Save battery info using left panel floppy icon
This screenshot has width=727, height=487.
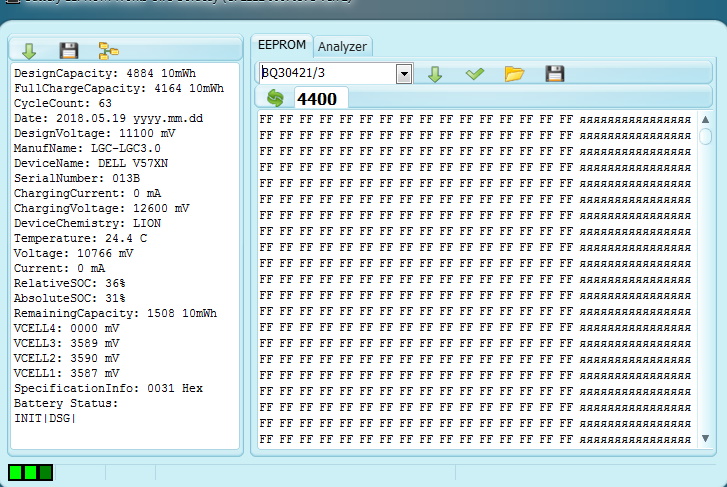pyautogui.click(x=68, y=50)
